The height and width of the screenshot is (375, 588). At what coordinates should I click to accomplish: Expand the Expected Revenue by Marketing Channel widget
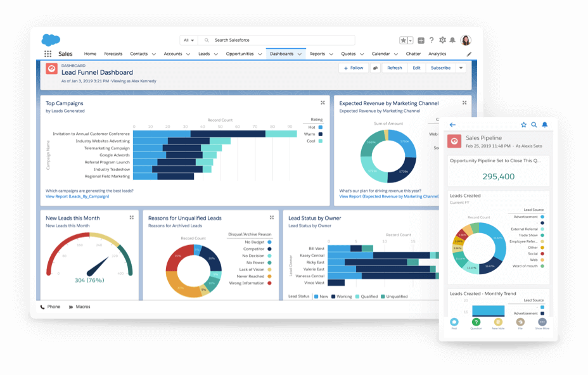click(x=464, y=103)
